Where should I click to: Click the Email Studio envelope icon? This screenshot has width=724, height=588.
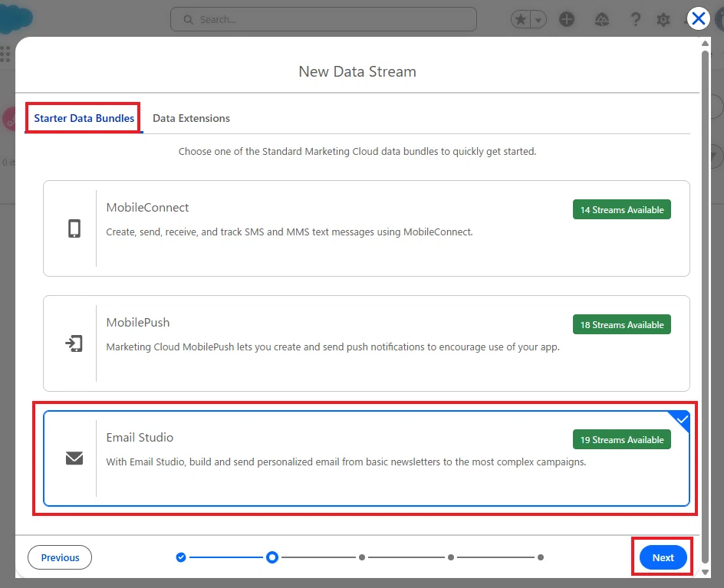click(74, 458)
